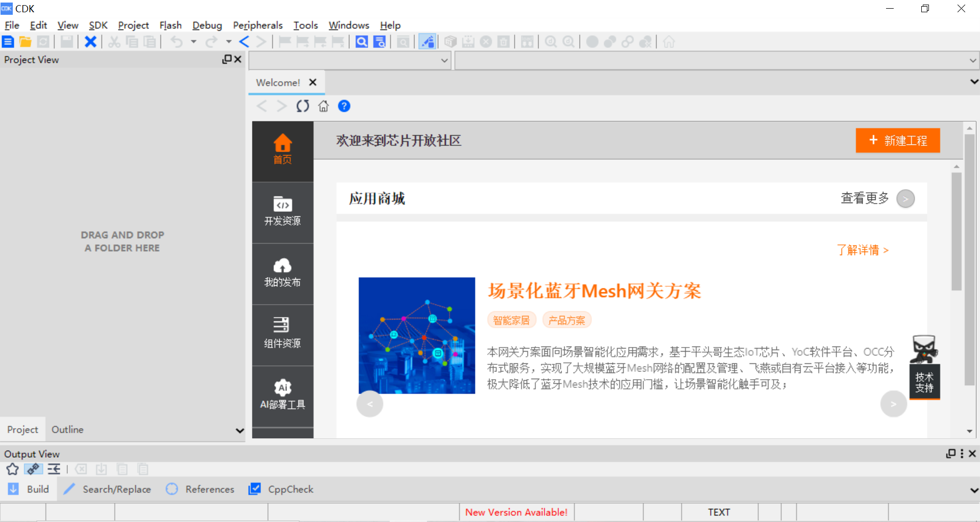
Task: Click the Undo arrow toolbar icon
Action: pyautogui.click(x=177, y=42)
